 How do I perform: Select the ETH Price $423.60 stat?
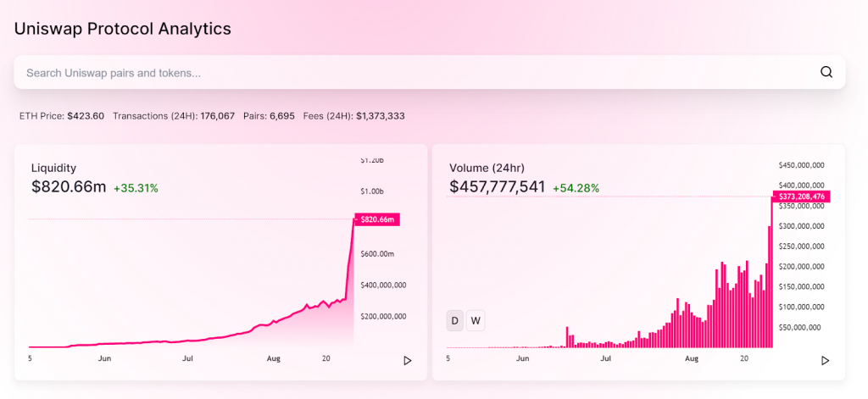[x=62, y=115]
